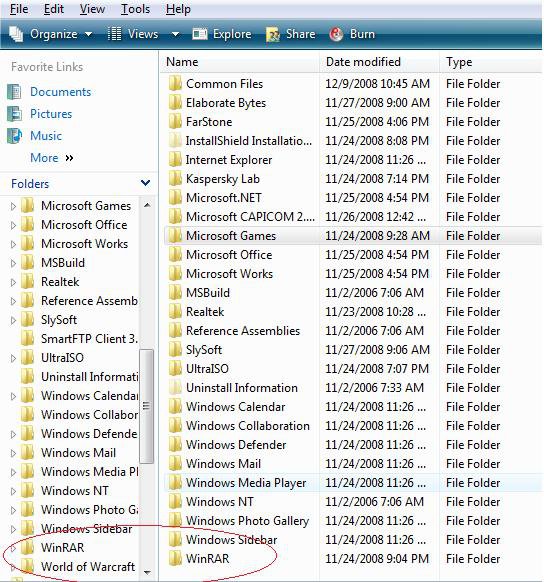This screenshot has width=544, height=582.
Task: Open the Tools menu
Action: point(135,9)
